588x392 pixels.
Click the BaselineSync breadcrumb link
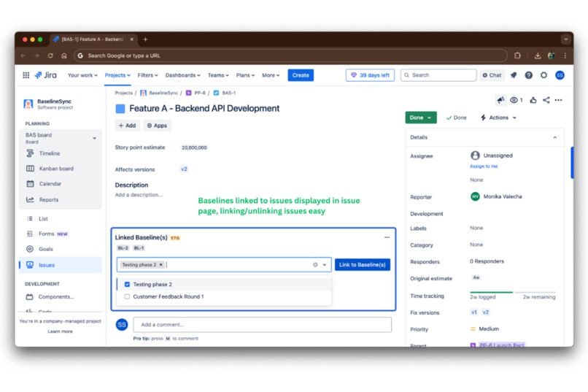click(163, 93)
